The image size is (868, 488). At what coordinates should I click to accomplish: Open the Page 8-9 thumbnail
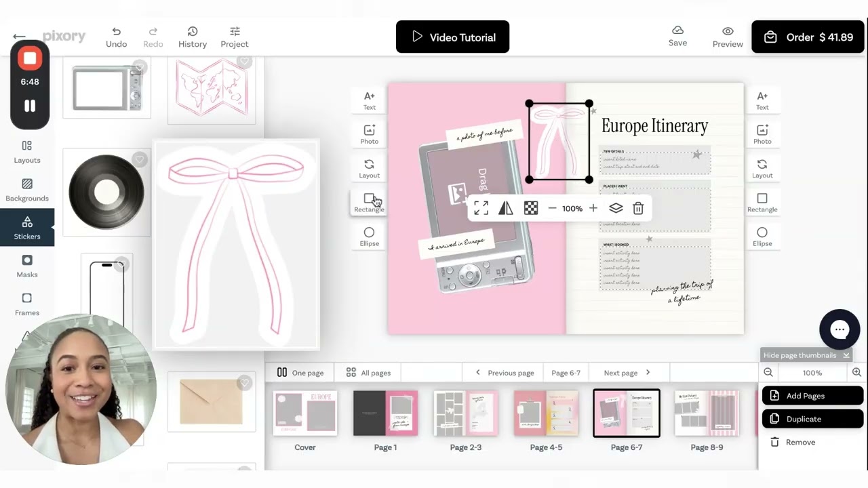[707, 413]
